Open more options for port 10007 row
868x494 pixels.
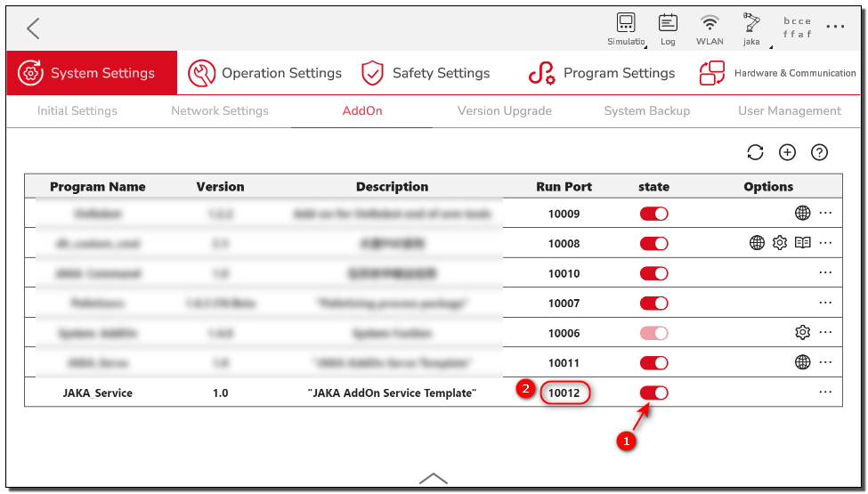point(825,303)
